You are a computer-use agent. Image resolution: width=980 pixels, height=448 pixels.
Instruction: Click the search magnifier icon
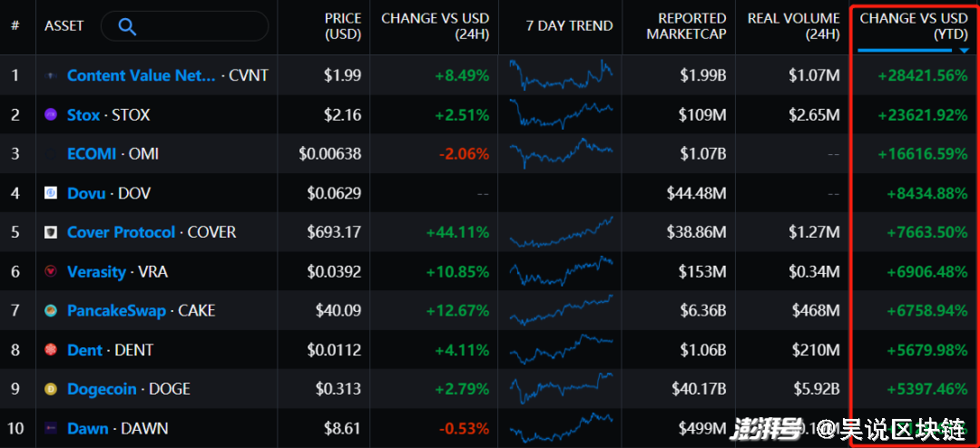tap(127, 26)
